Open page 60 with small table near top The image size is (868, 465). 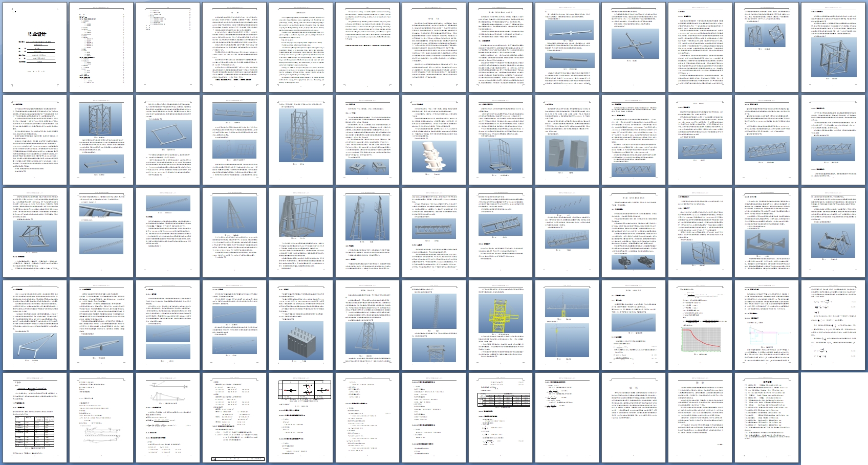pos(501,417)
